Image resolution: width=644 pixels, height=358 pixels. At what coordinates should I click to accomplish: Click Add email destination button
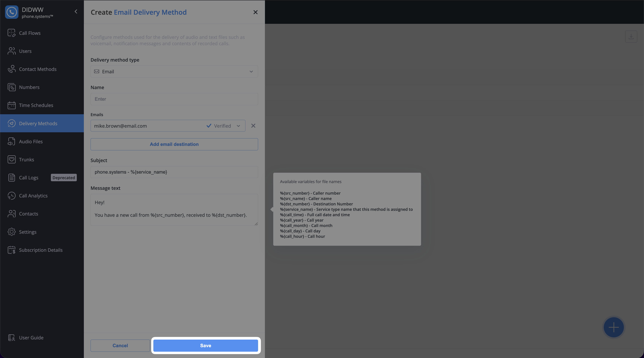174,144
